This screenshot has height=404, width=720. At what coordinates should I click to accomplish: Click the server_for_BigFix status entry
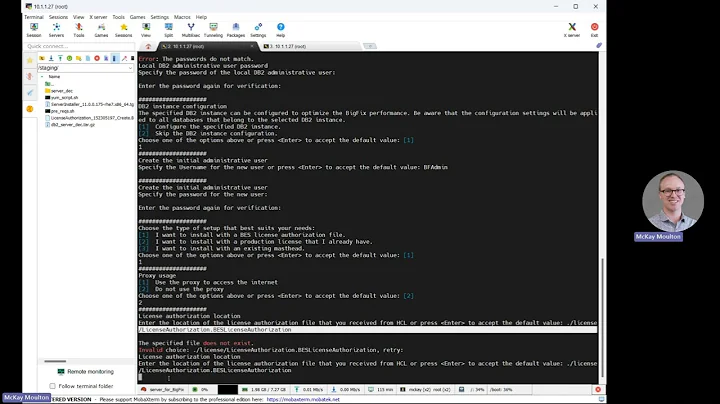point(163,389)
